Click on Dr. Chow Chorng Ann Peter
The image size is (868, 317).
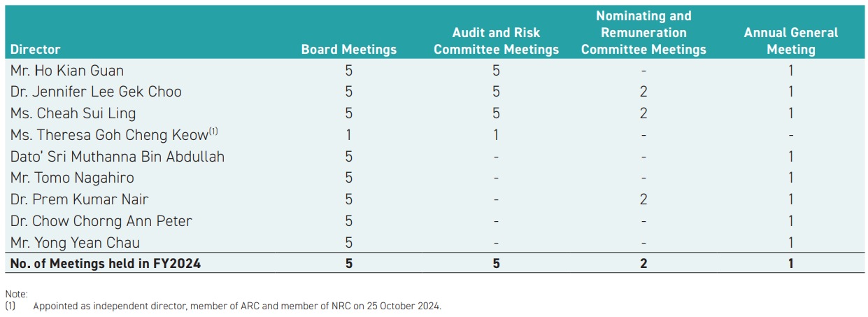(101, 221)
